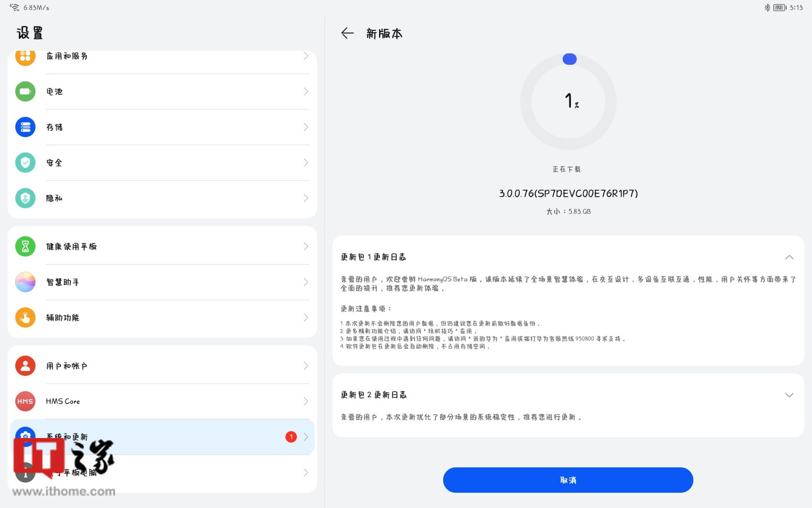The image size is (812, 508).
Task: Cancel the download with 取消 button
Action: (x=568, y=480)
